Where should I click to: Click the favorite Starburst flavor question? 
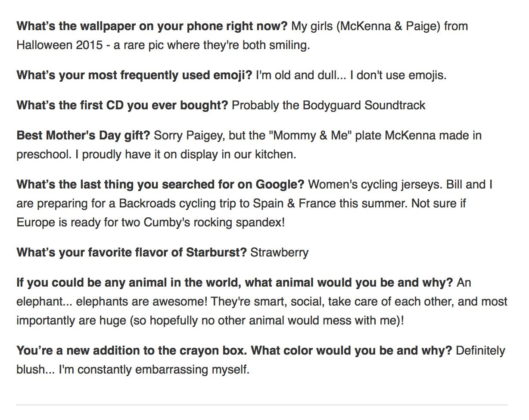(x=131, y=252)
